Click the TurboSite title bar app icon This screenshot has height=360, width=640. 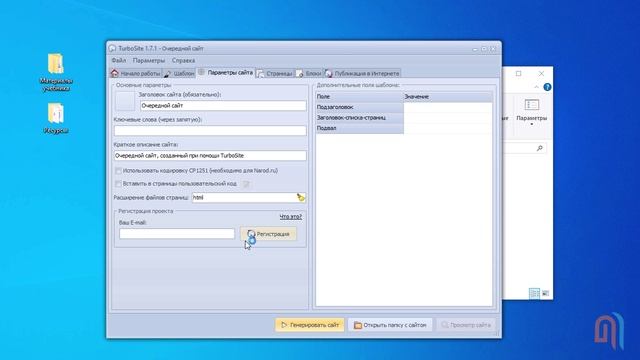[113, 48]
